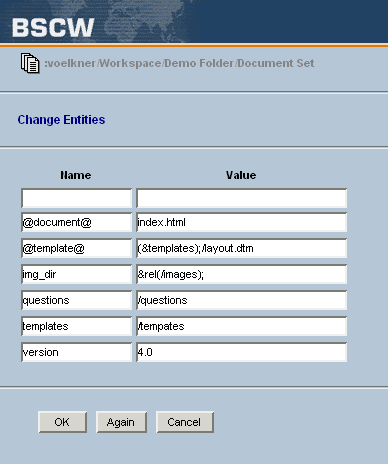388x464 pixels.
Task: Click the Again button
Action: coord(121,422)
